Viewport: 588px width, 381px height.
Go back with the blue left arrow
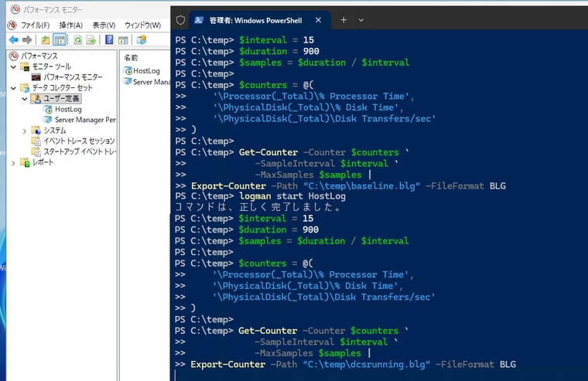click(14, 39)
